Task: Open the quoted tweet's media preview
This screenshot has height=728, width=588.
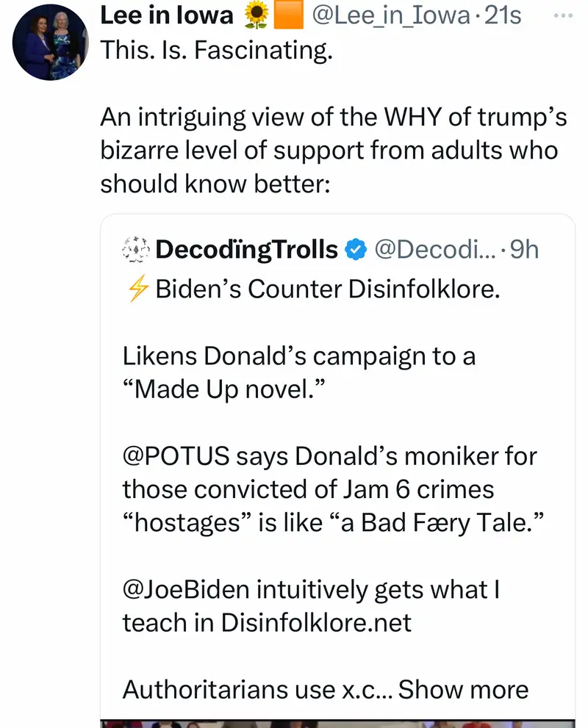Action: coord(337,722)
